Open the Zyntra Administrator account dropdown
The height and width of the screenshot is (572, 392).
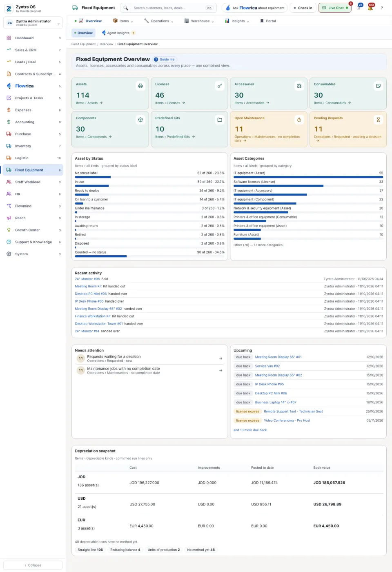point(33,23)
